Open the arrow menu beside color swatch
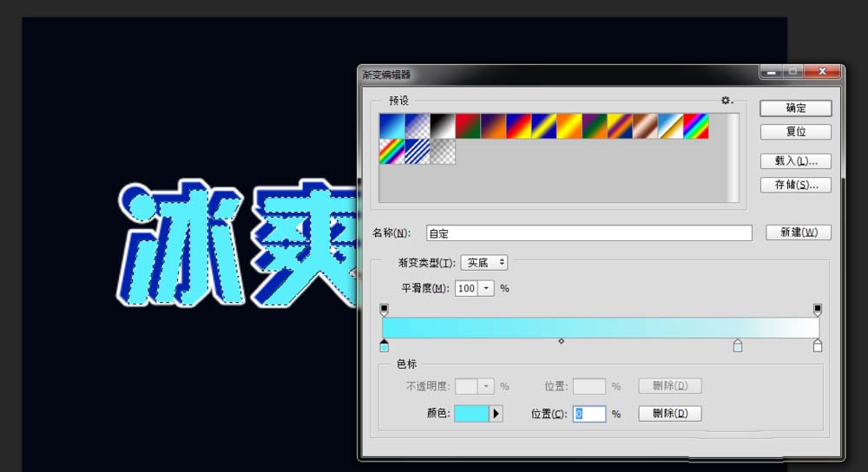 click(x=496, y=413)
